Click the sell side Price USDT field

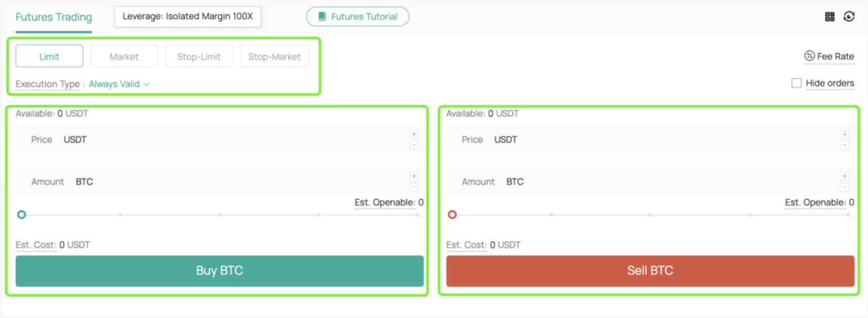tap(650, 139)
